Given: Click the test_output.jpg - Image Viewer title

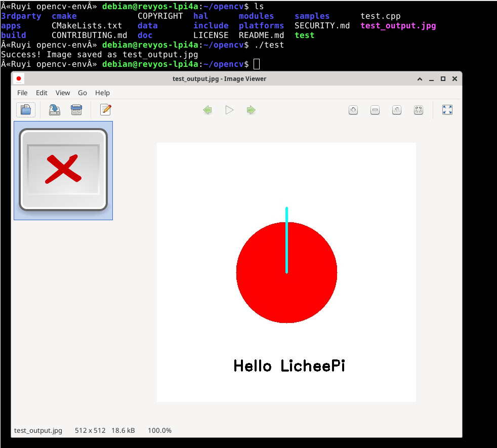Looking at the screenshot, I should click(x=219, y=79).
